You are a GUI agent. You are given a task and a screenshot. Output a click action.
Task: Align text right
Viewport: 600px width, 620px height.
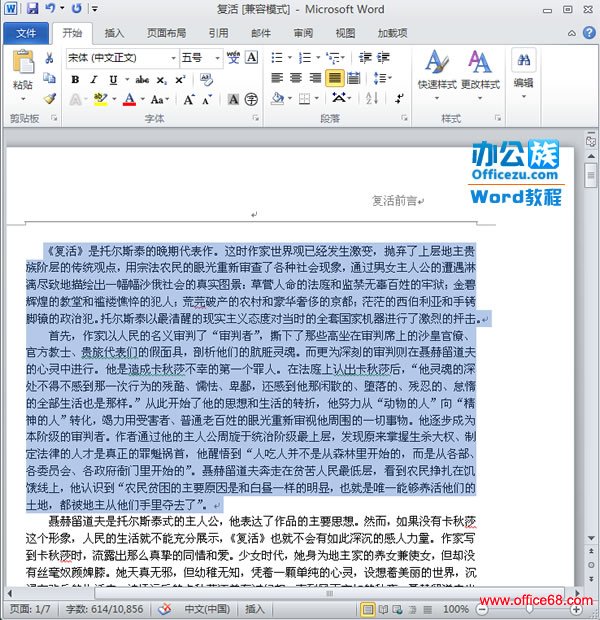point(315,78)
